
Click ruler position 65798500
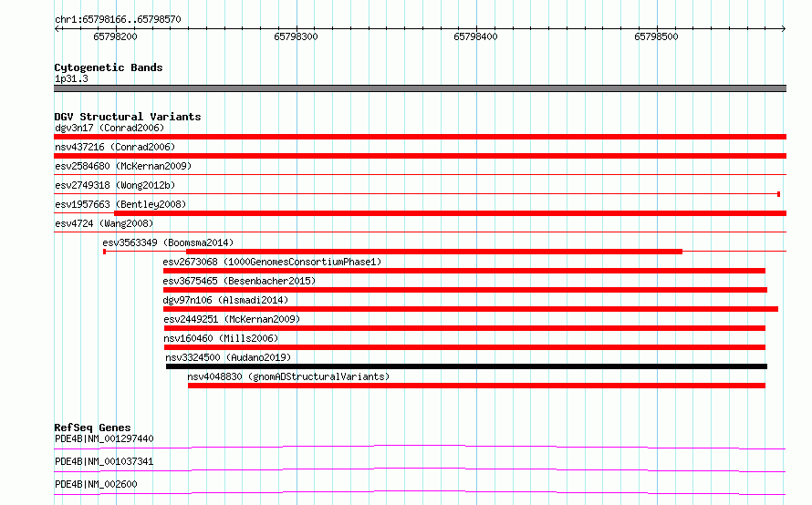[x=656, y=36]
